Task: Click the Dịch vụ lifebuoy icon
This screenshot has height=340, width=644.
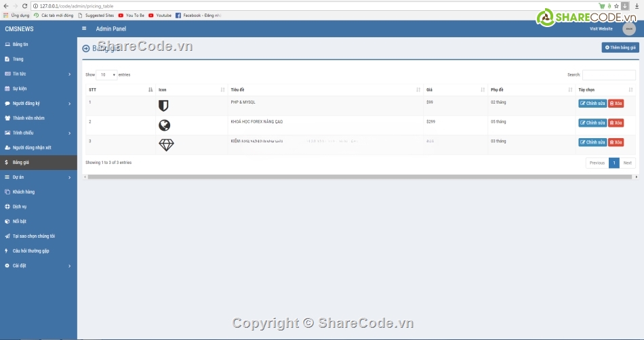Action: coord(7,207)
